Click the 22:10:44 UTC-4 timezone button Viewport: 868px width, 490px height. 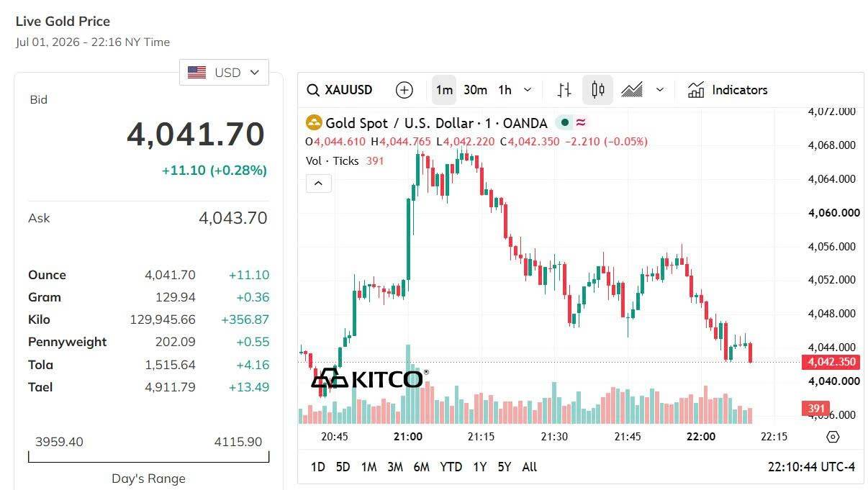[x=812, y=467]
